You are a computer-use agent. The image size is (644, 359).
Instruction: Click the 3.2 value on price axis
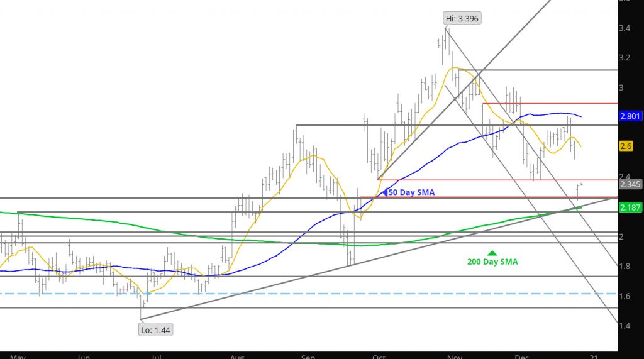[x=625, y=58]
